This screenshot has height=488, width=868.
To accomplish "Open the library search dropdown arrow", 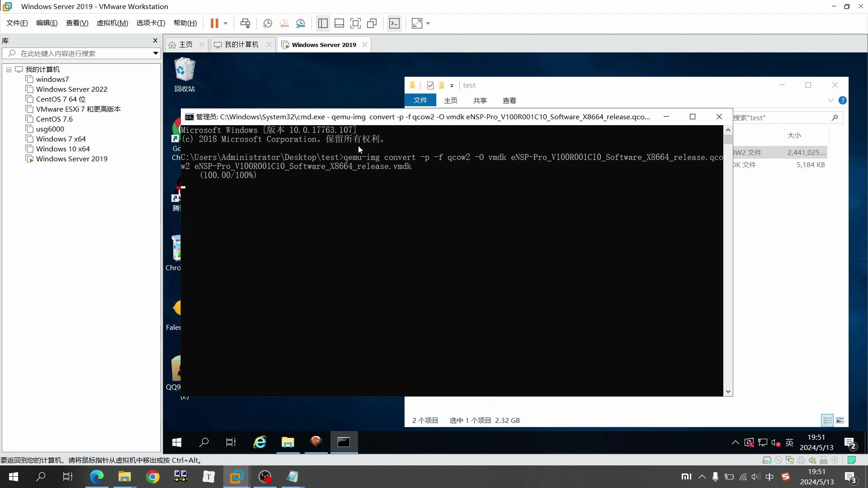I will pyautogui.click(x=156, y=53).
